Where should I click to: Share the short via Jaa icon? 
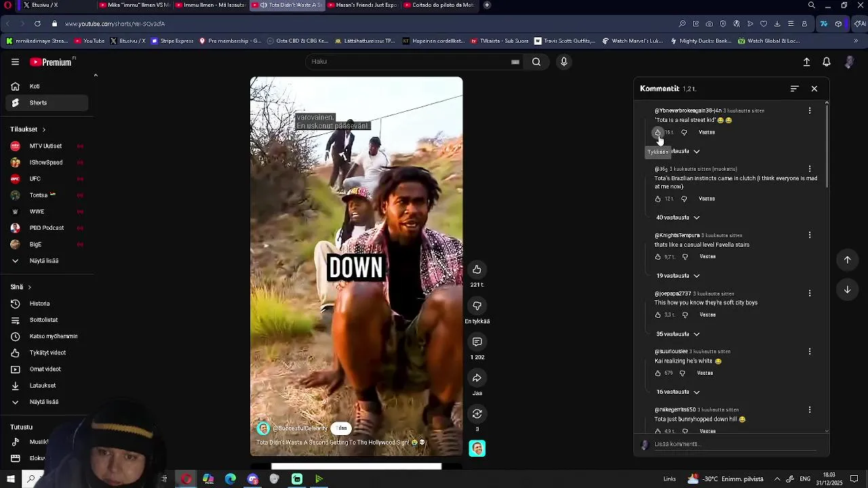pyautogui.click(x=477, y=378)
